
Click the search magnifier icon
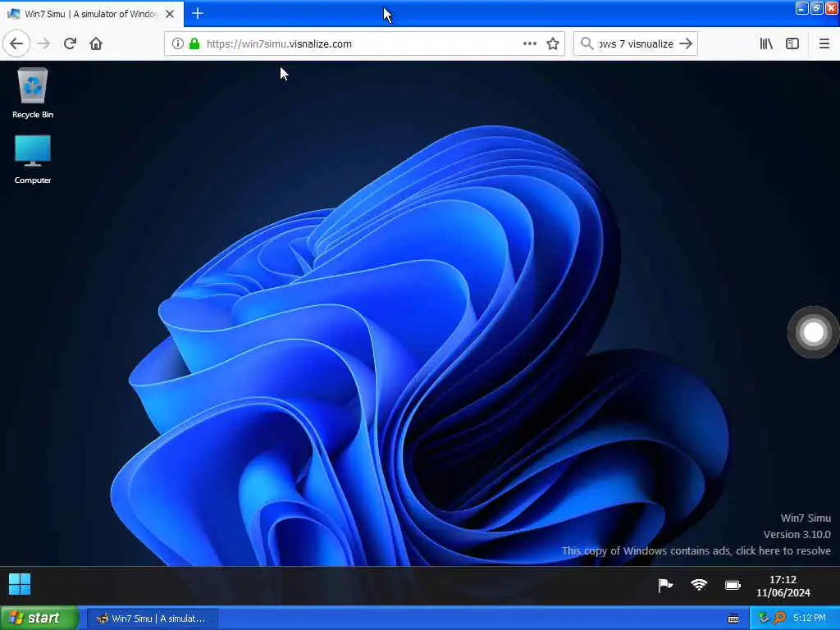(x=587, y=43)
